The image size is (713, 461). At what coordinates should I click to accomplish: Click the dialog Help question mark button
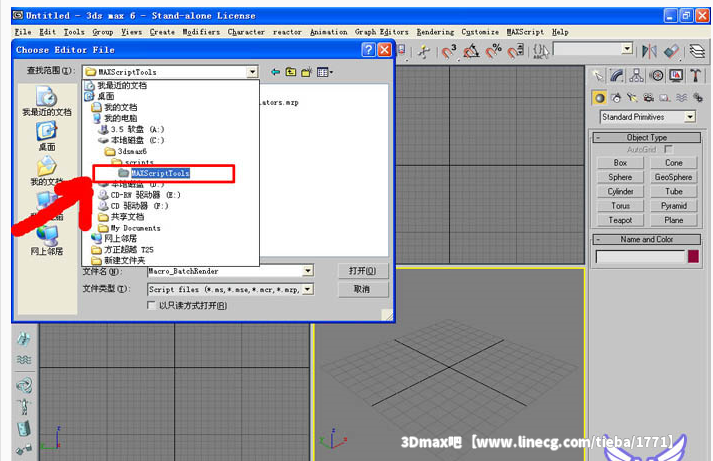click(369, 49)
